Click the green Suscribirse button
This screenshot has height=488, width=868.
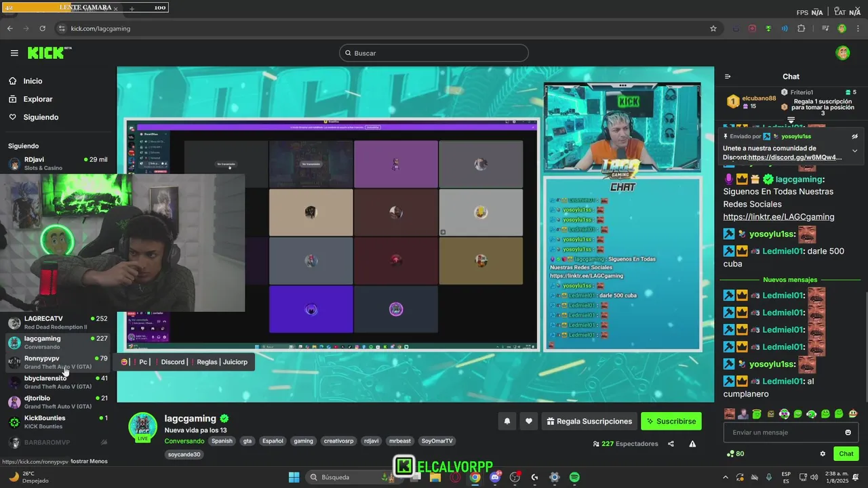[671, 422]
